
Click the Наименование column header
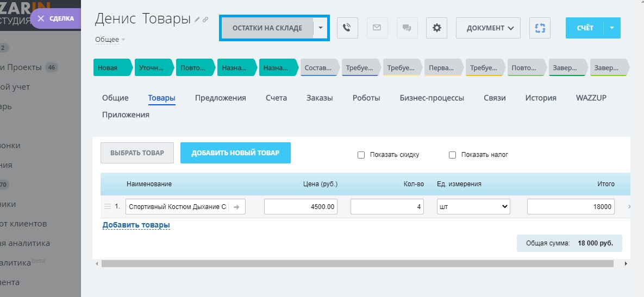coord(149,184)
